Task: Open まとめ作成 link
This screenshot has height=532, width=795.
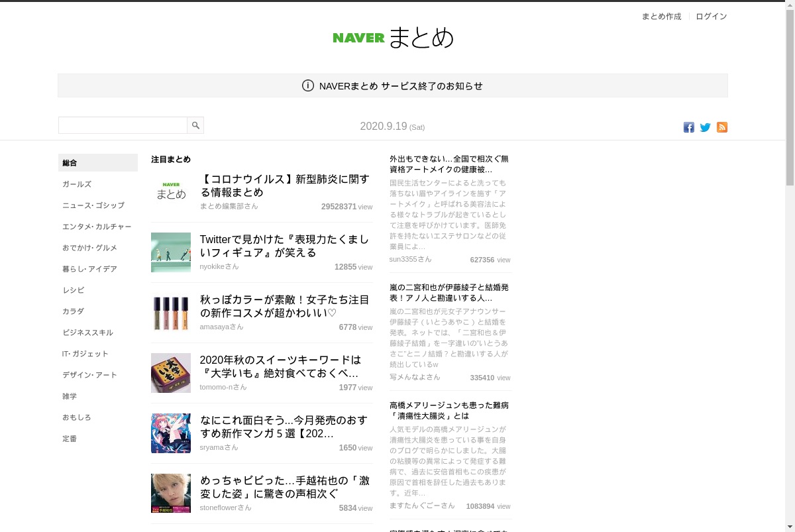Action: [661, 17]
